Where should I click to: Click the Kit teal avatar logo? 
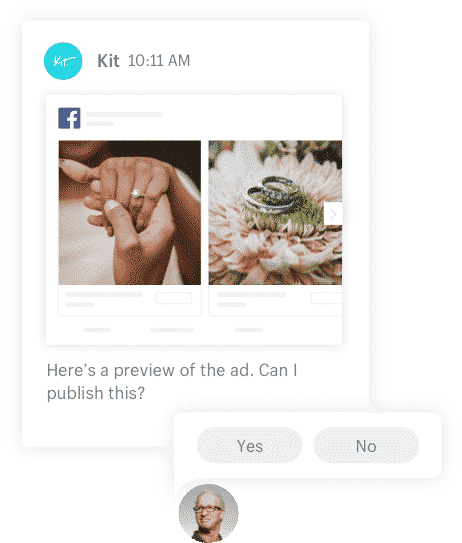coord(63,61)
